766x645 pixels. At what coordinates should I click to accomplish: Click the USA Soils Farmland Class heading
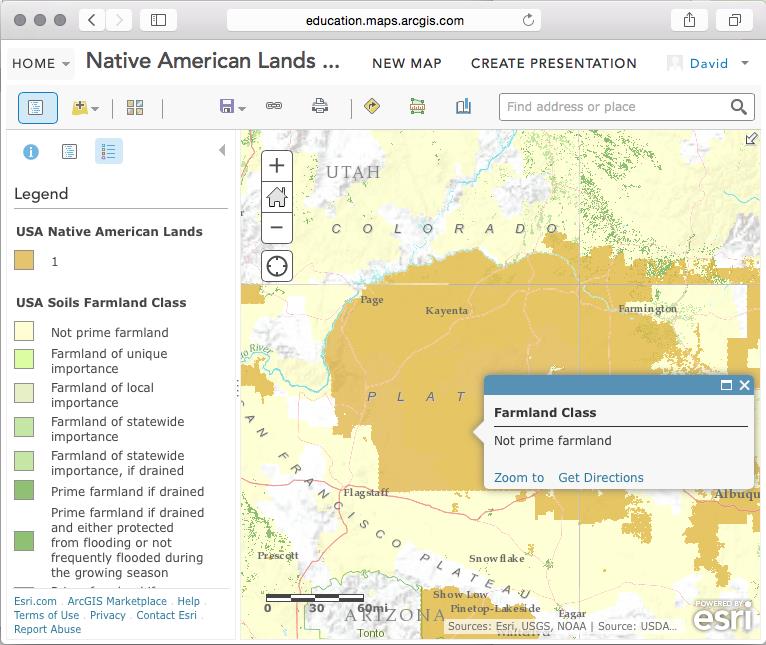[101, 302]
